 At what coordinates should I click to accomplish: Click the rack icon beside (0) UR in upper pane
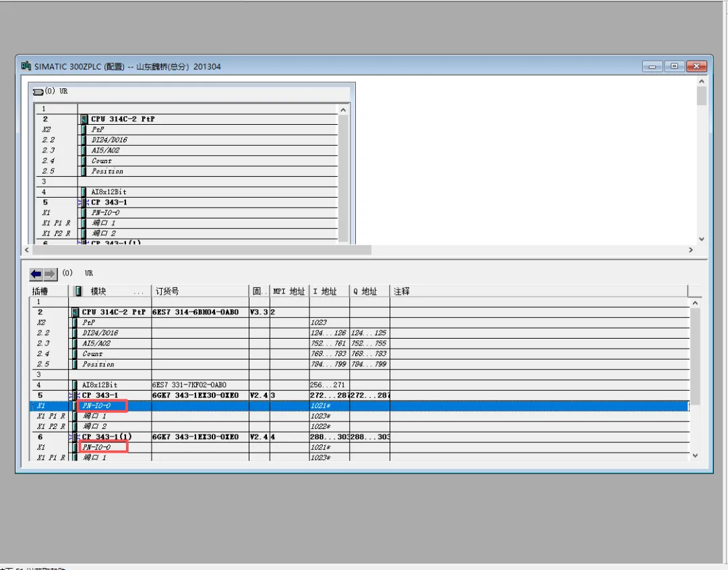click(x=38, y=92)
